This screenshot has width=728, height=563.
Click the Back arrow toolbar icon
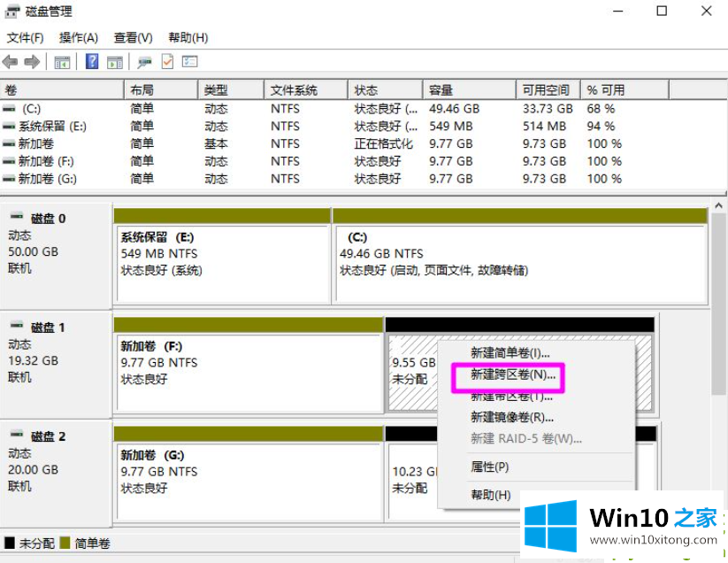click(x=10, y=61)
